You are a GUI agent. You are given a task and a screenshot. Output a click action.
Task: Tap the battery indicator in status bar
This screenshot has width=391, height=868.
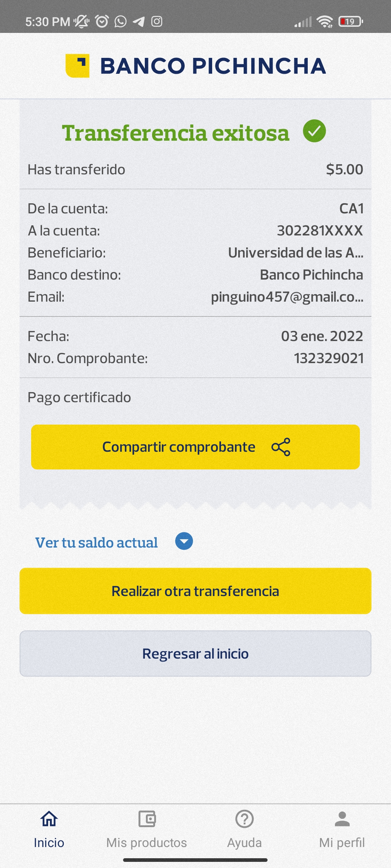350,22
